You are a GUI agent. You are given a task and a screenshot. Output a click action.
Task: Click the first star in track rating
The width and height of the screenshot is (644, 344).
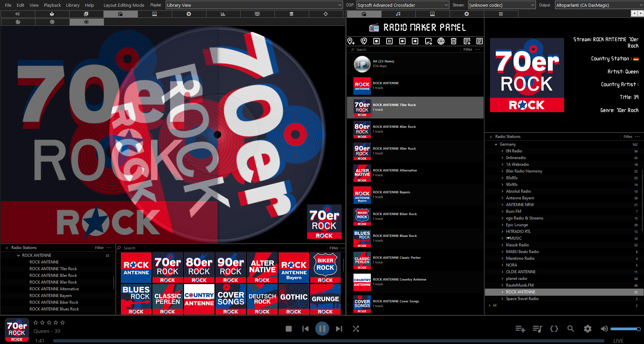click(36, 323)
